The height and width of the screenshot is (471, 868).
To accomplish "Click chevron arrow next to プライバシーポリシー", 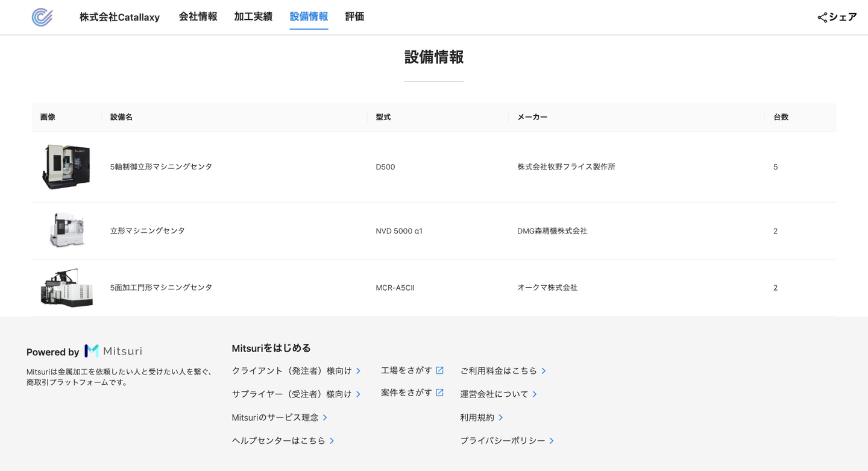I will (x=552, y=441).
